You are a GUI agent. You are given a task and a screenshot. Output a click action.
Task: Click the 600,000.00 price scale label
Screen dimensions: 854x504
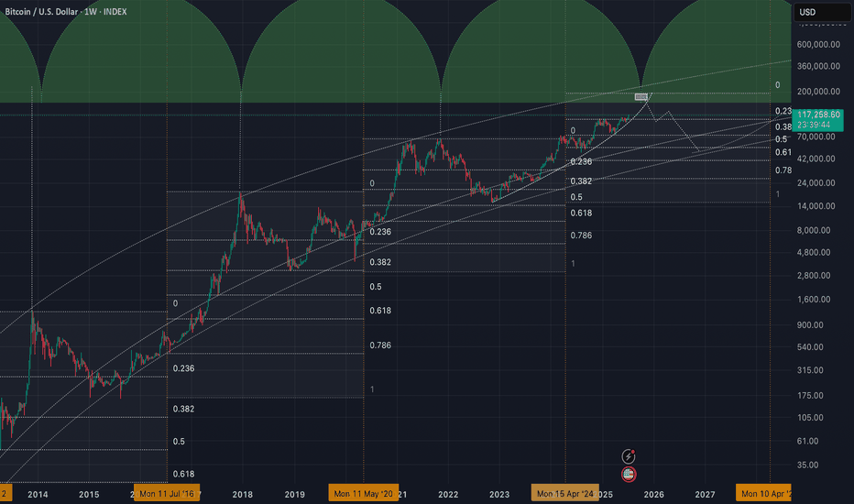(x=818, y=45)
